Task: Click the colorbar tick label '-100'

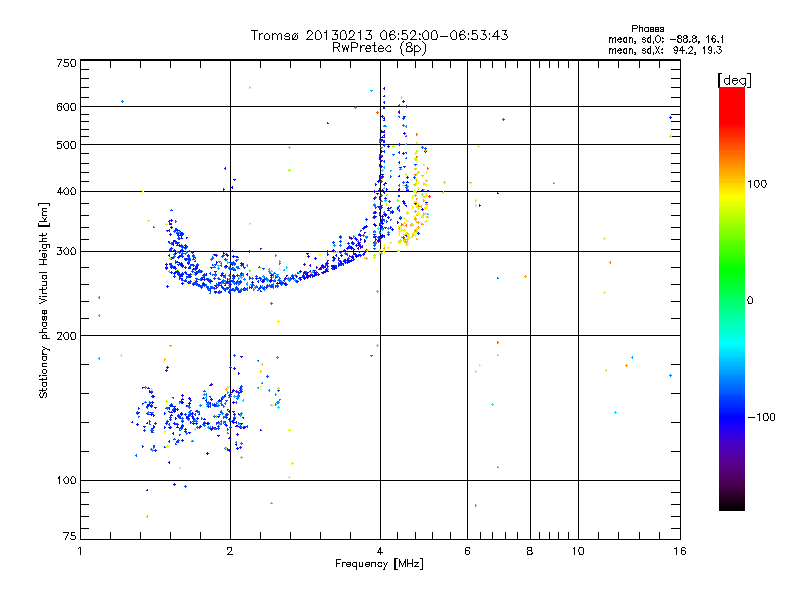Action: point(761,417)
